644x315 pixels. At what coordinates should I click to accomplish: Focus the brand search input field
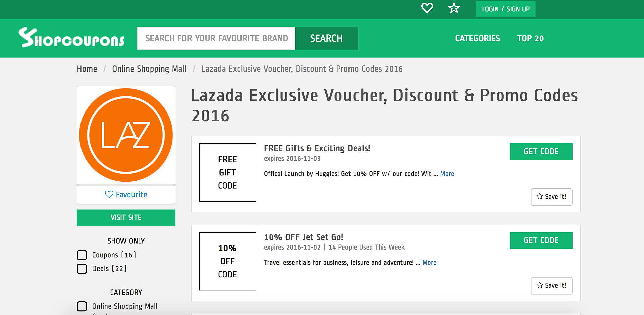coord(216,38)
